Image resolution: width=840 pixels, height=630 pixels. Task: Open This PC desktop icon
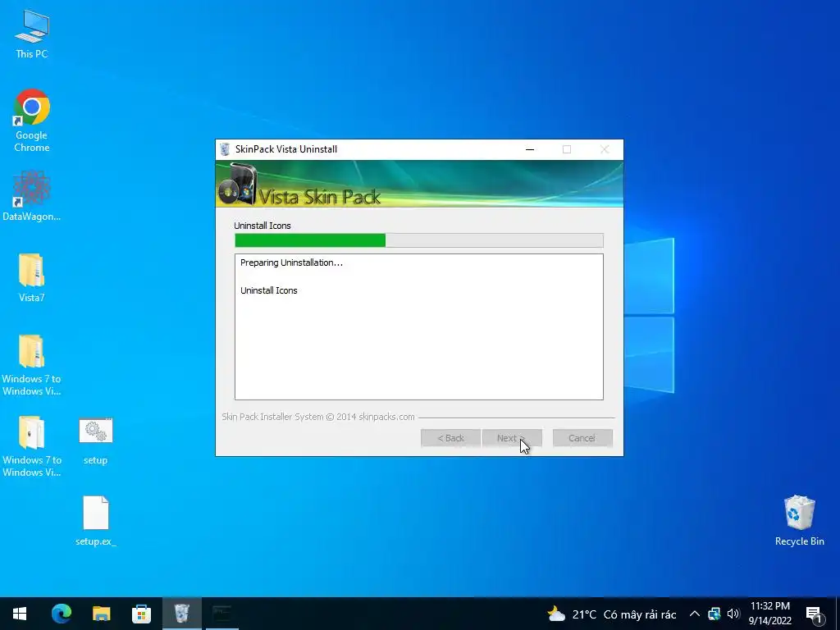pos(32,34)
